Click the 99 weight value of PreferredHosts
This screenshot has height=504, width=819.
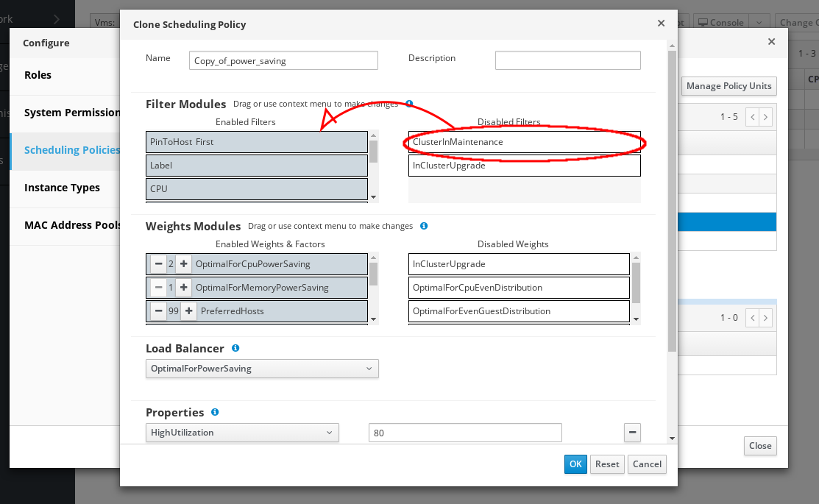[x=174, y=310]
